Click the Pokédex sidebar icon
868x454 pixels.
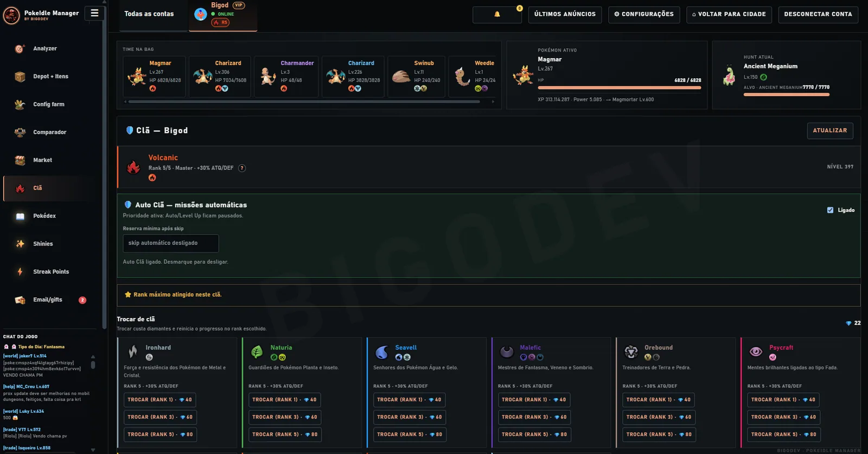click(x=20, y=216)
